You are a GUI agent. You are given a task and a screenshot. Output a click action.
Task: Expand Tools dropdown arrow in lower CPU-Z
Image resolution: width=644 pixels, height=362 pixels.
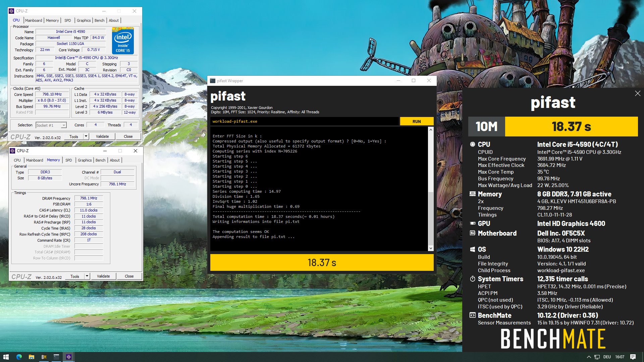point(87,277)
